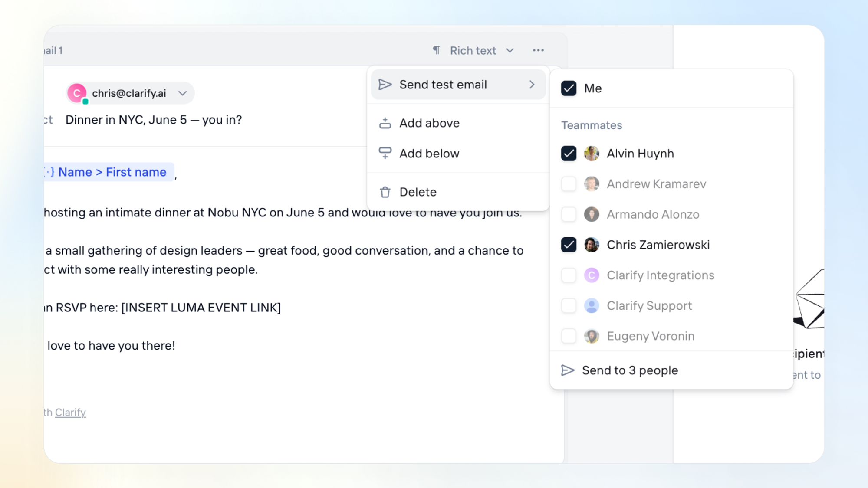868x488 pixels.
Task: Click Alvin Huynh's avatar
Action: (592, 154)
